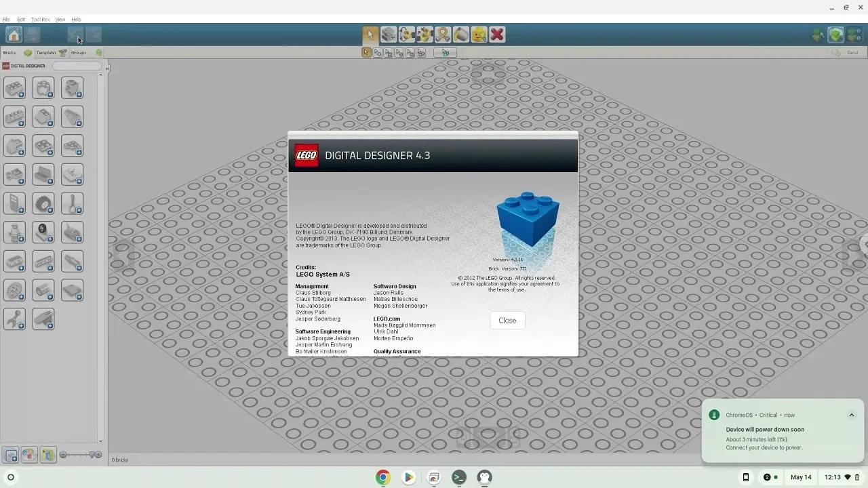Select the Hinge tool
The width and height of the screenshot is (868, 488).
407,35
